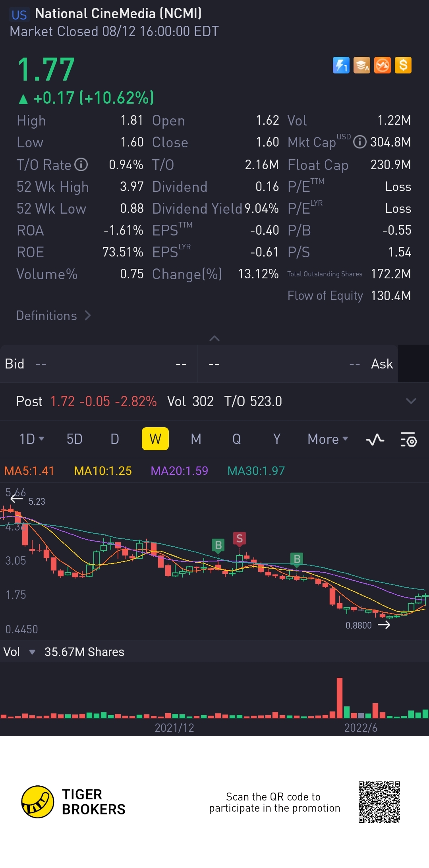The width and height of the screenshot is (429, 868).
Task: Tap MA10:1.25 indicator label
Action: [103, 471]
